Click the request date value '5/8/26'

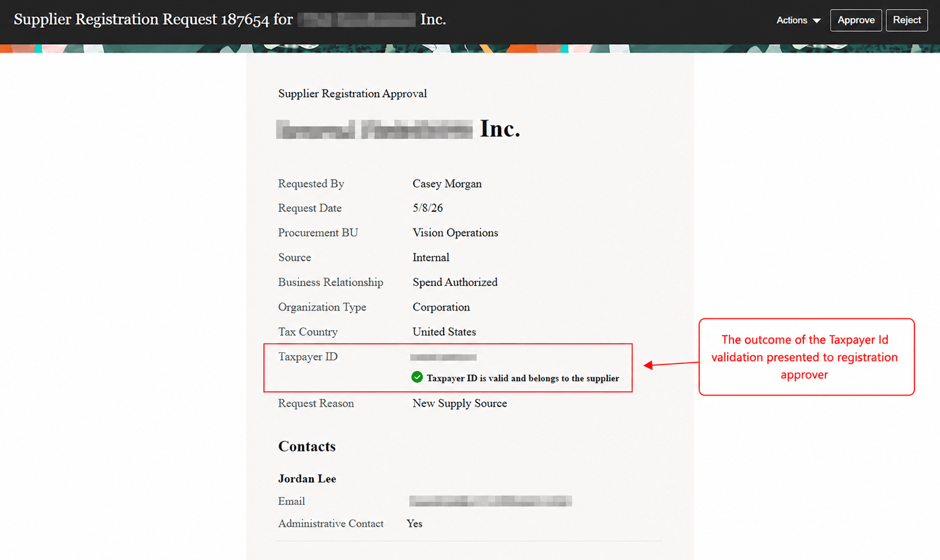click(427, 208)
